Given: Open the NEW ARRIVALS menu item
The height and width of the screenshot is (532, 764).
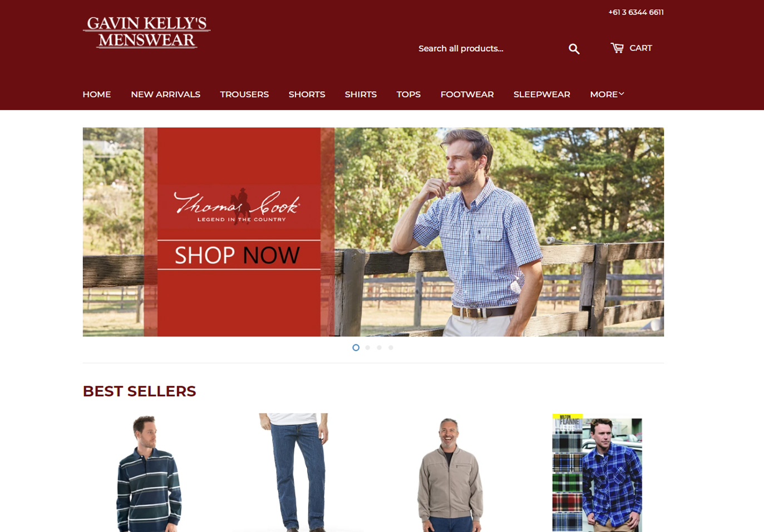Looking at the screenshot, I should click(165, 94).
